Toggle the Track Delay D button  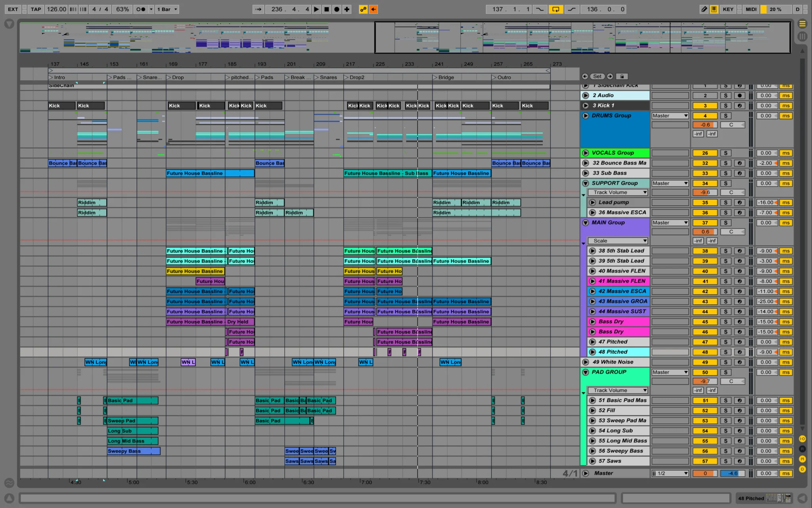[x=802, y=469]
